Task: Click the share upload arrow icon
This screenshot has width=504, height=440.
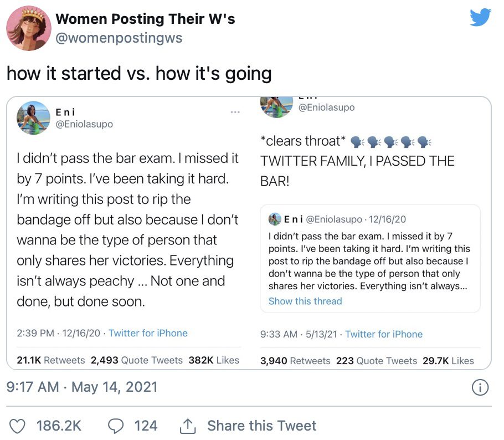Action: point(187,426)
